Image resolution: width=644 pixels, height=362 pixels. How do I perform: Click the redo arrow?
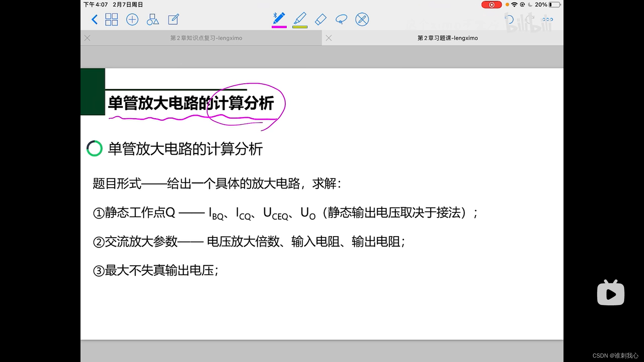click(530, 19)
